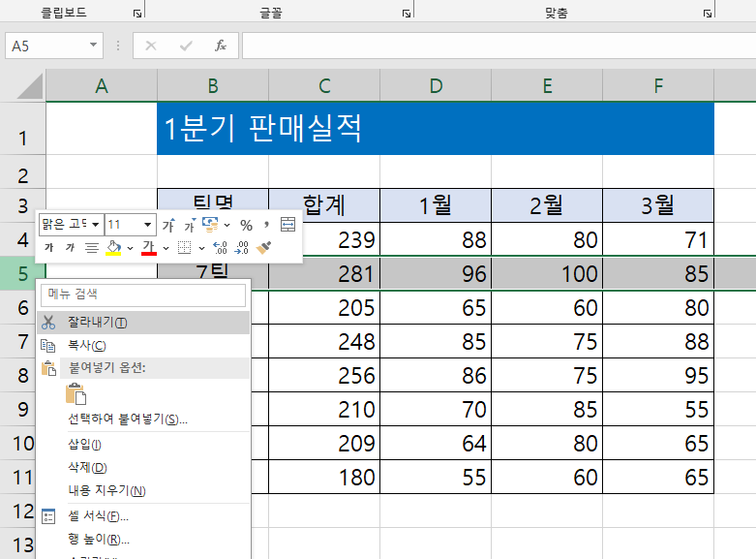
Task: Click borders icon in mini toolbar
Action: click(184, 248)
